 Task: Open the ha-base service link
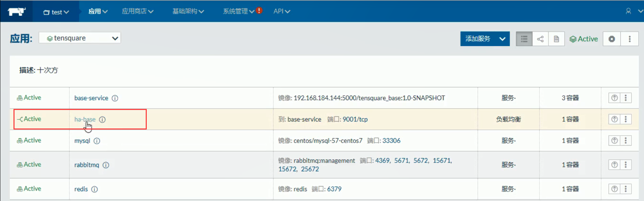click(85, 119)
